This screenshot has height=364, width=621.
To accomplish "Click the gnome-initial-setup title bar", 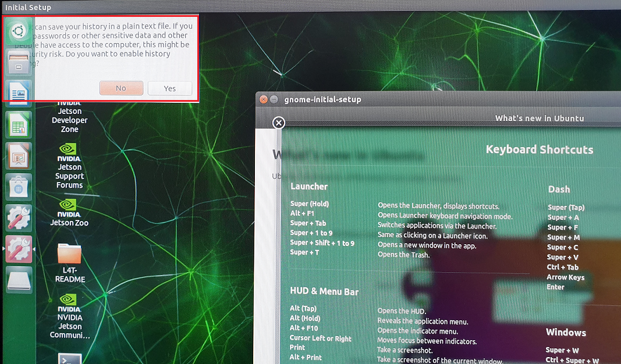I will 438,99.
